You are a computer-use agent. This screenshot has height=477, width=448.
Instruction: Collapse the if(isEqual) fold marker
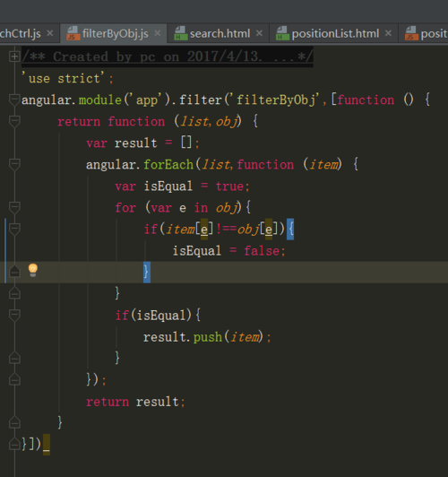click(x=14, y=316)
